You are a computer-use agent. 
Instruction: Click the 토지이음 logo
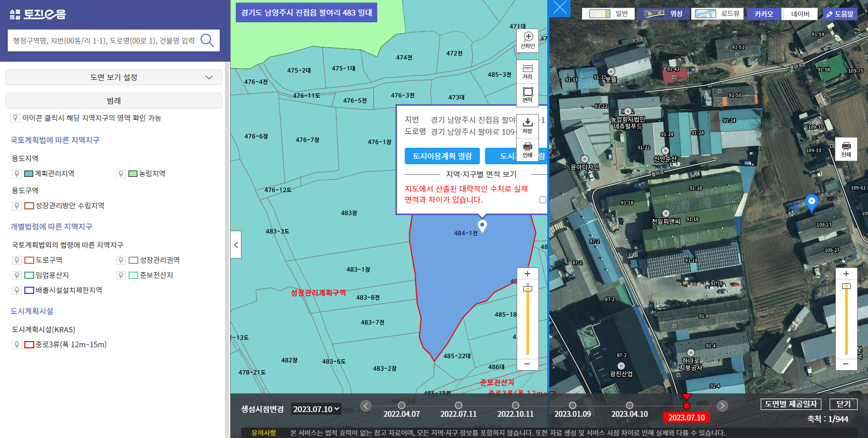click(x=38, y=15)
